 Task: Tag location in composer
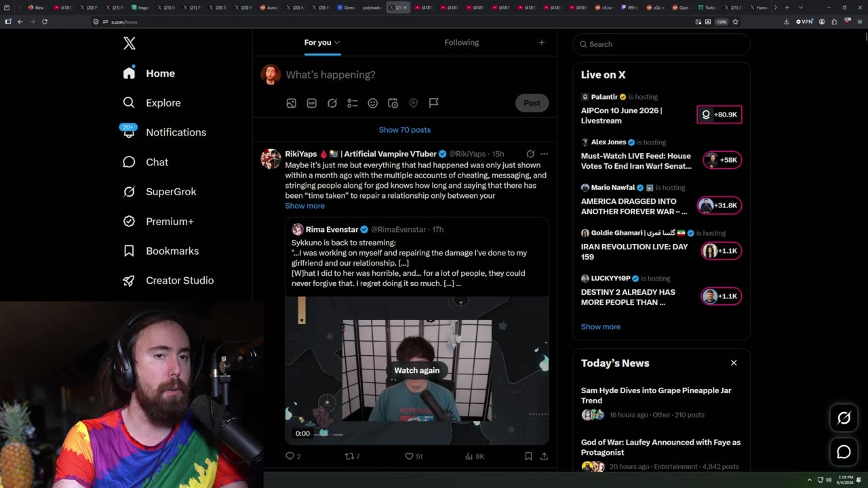click(x=413, y=103)
